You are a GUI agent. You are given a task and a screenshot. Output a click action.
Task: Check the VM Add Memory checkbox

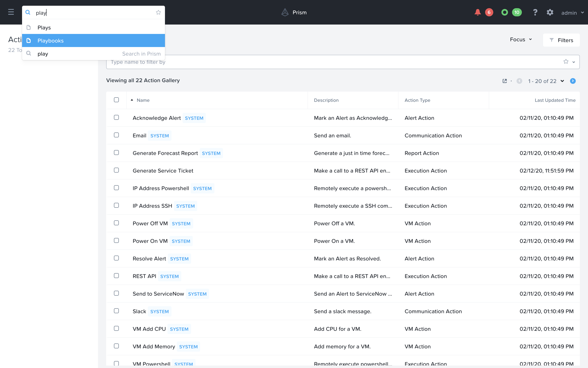(x=116, y=346)
